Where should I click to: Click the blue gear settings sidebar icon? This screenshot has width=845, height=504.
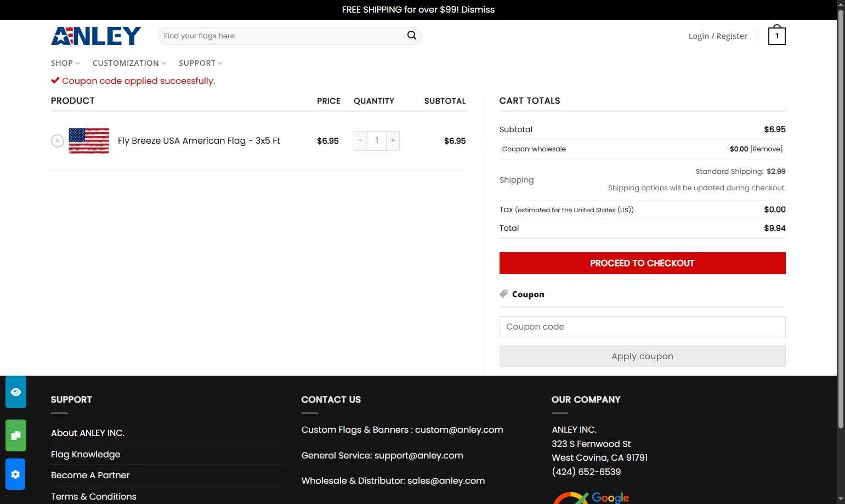[16, 474]
